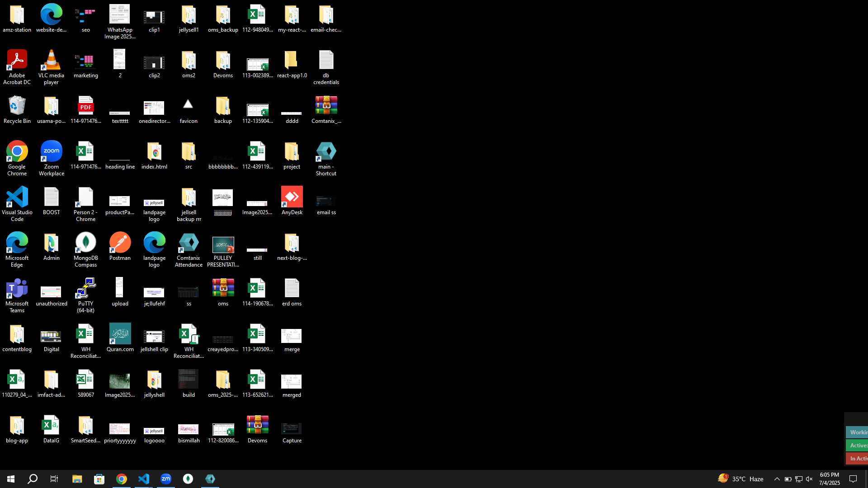The image size is (868, 488).
Task: Select the 589067 Excel file
Action: tap(85, 384)
